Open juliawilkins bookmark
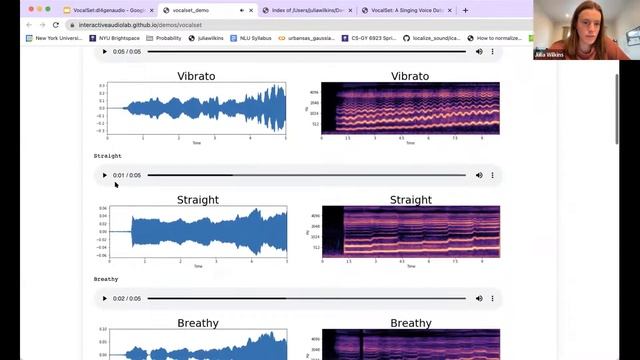 [206, 38]
